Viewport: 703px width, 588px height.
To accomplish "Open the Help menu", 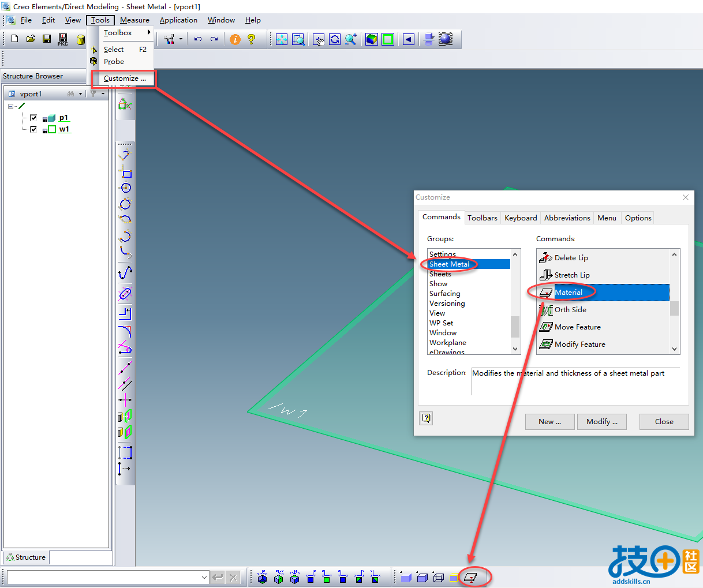I will pyautogui.click(x=253, y=20).
